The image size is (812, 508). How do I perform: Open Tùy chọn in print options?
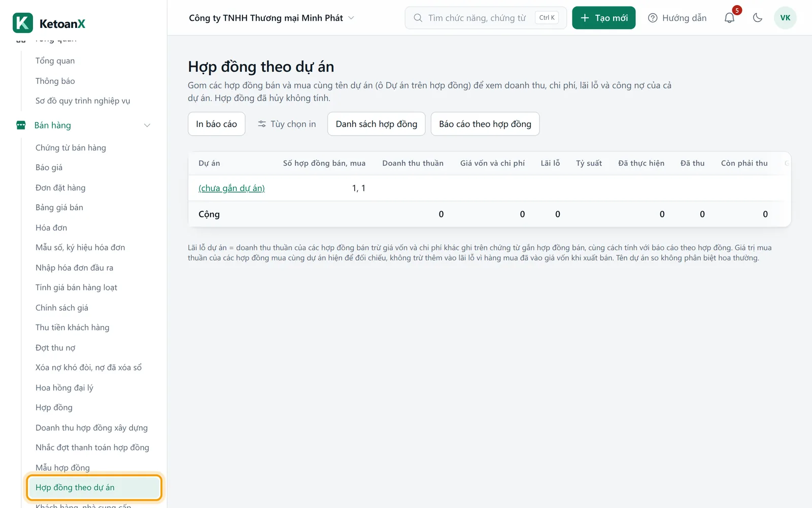point(287,124)
